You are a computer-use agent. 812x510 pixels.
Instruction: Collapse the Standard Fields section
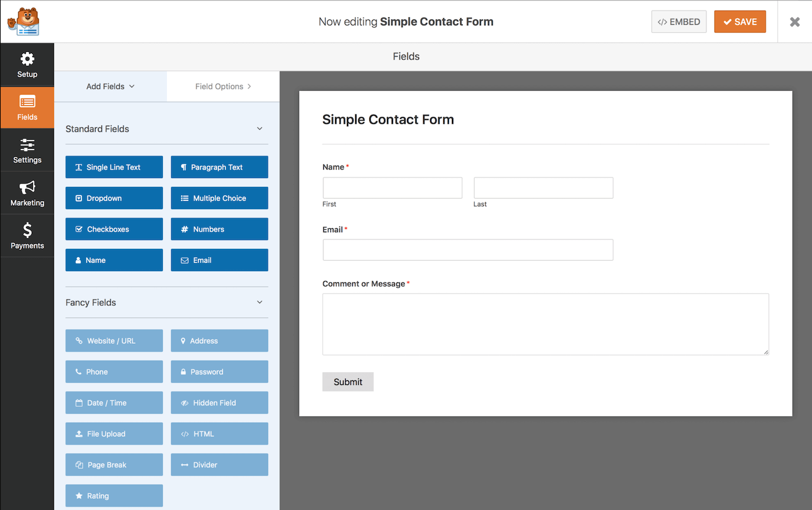(259, 128)
